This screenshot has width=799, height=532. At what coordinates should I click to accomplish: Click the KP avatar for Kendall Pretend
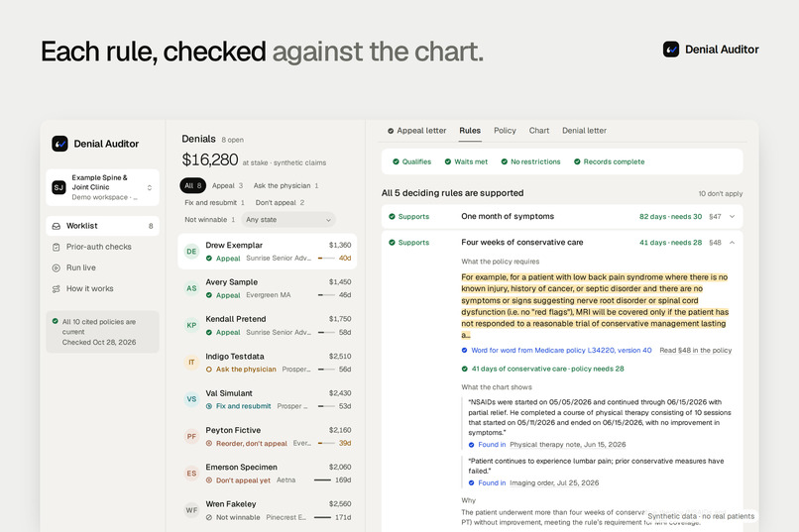191,325
